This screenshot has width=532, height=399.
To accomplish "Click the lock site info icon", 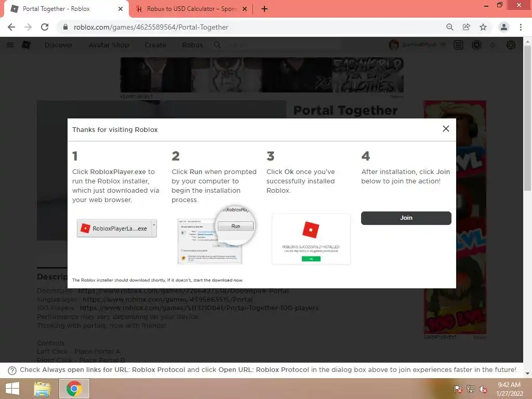I will [x=65, y=27].
